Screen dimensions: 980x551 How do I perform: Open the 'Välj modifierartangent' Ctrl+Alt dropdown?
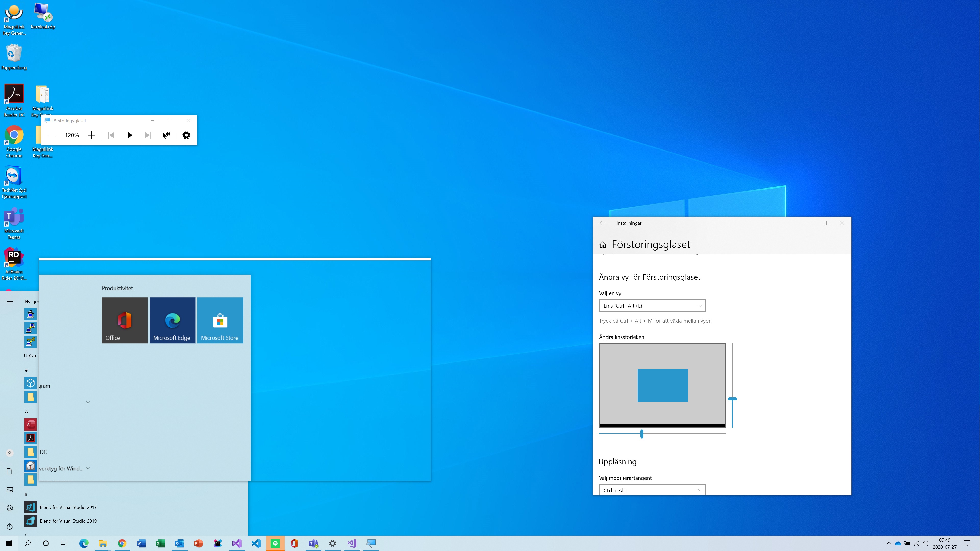(x=652, y=490)
